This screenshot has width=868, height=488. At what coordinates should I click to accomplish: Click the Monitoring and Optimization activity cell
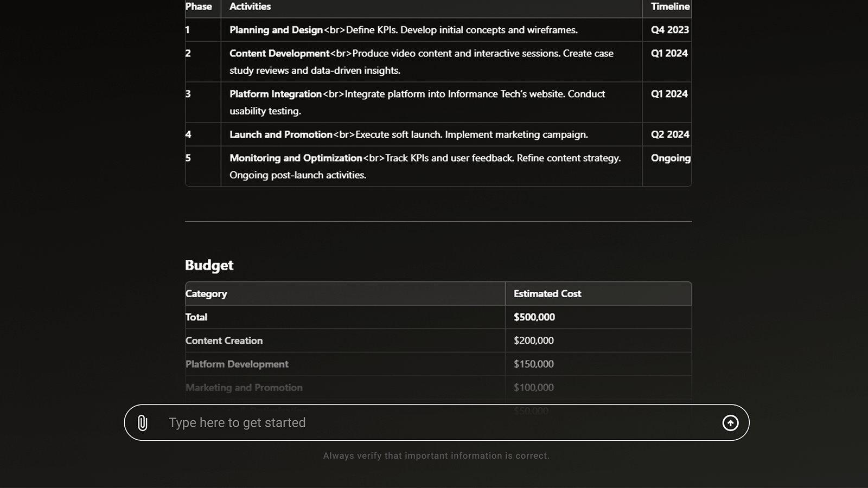tap(425, 166)
